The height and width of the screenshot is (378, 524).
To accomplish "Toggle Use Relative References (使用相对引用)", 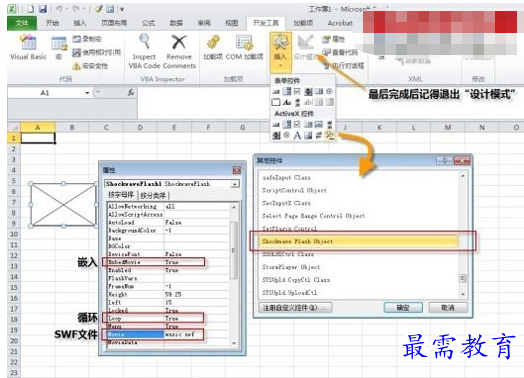I will pyautogui.click(x=97, y=52).
